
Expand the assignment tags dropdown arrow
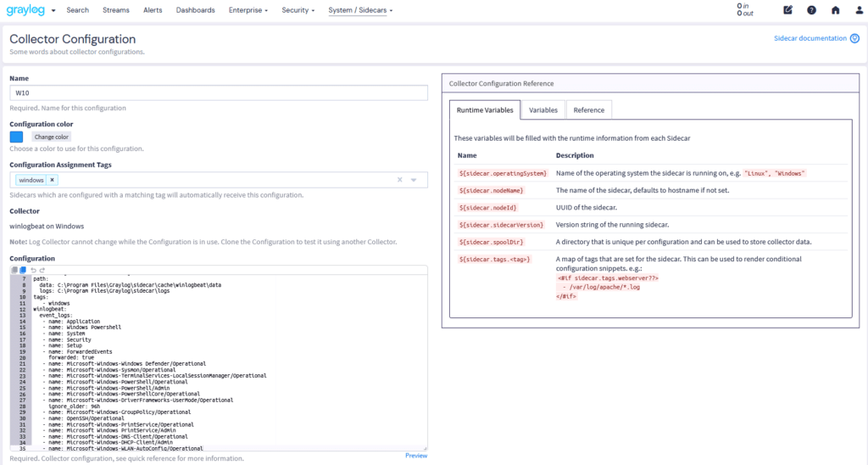coord(414,180)
